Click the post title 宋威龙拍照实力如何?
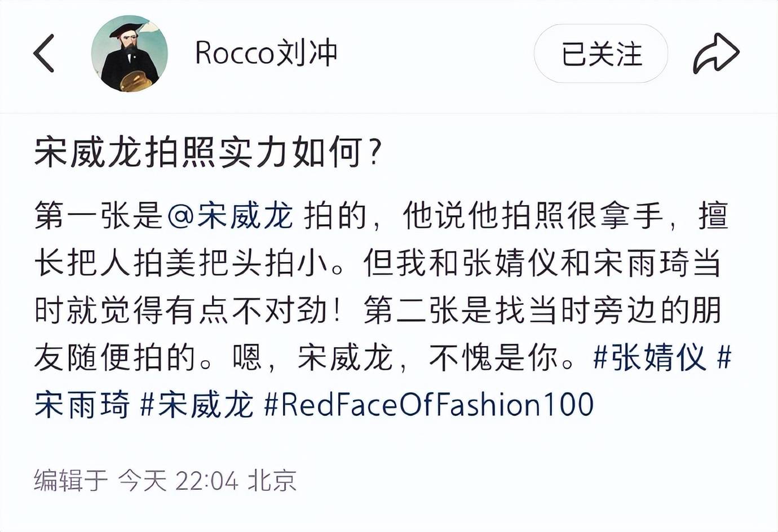 (209, 152)
